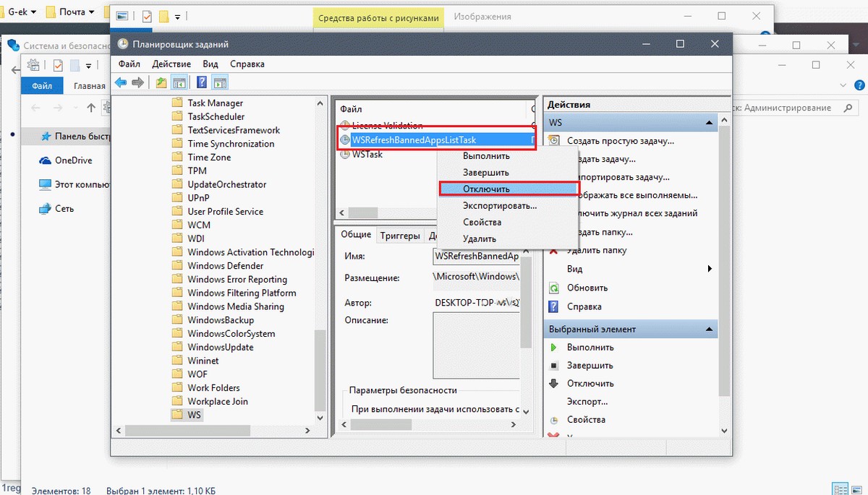Click the OneDrive cloud icon in Explorer sidebar
Image resolution: width=868 pixels, height=495 pixels.
point(44,160)
